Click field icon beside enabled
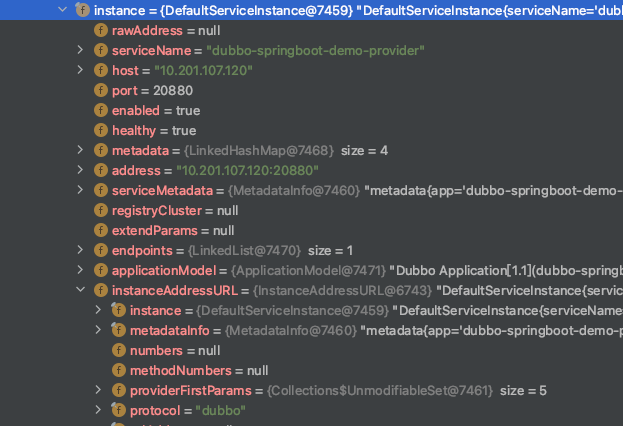Image resolution: width=623 pixels, height=426 pixels. 101,110
